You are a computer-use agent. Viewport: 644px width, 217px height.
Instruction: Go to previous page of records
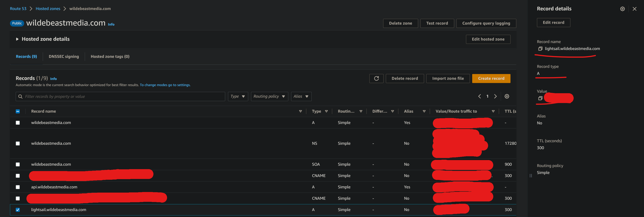pos(479,96)
